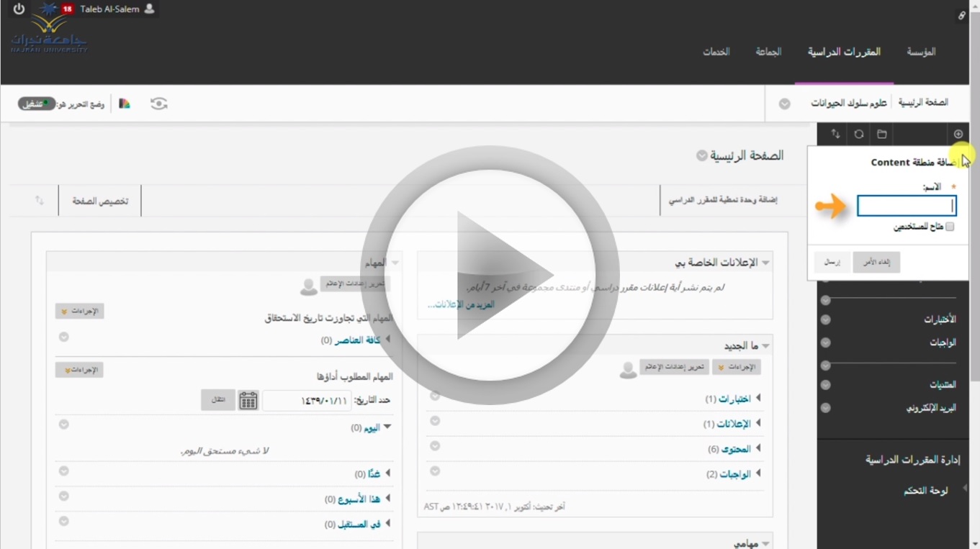Click the إلغاء الأمر cancel button
Image resolution: width=980 pixels, height=549 pixels.
pos(876,262)
